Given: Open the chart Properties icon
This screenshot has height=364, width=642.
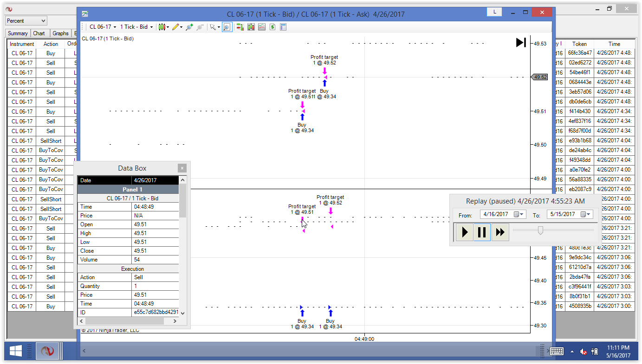Looking at the screenshot, I should pos(283,27).
